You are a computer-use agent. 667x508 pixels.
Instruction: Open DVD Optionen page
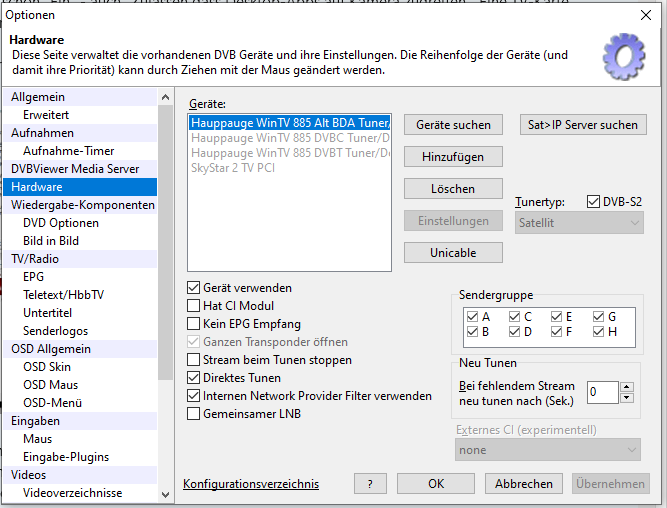[x=80, y=223]
